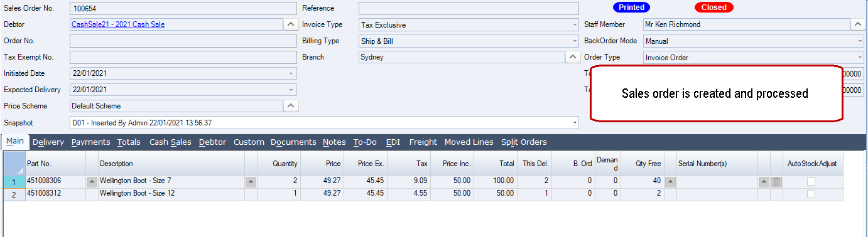The height and width of the screenshot is (237, 868).
Task: Select part number cell 451008312
Action: pyautogui.click(x=55, y=194)
